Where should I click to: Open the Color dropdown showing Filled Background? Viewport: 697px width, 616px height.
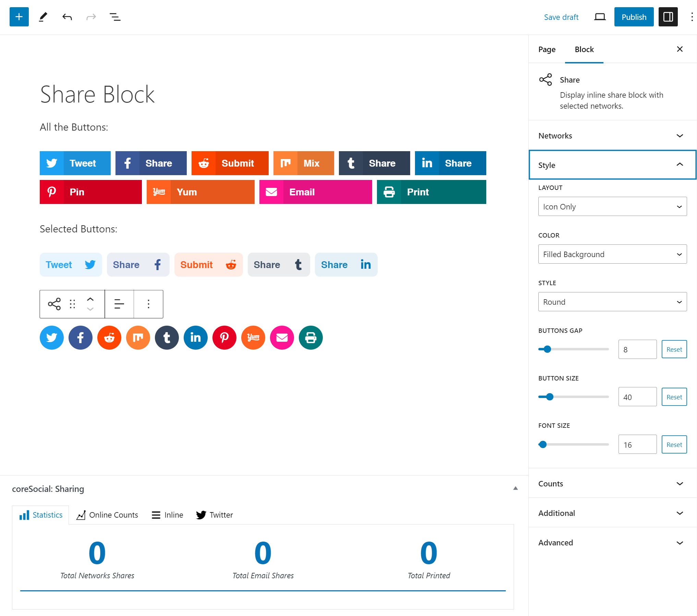[612, 254]
